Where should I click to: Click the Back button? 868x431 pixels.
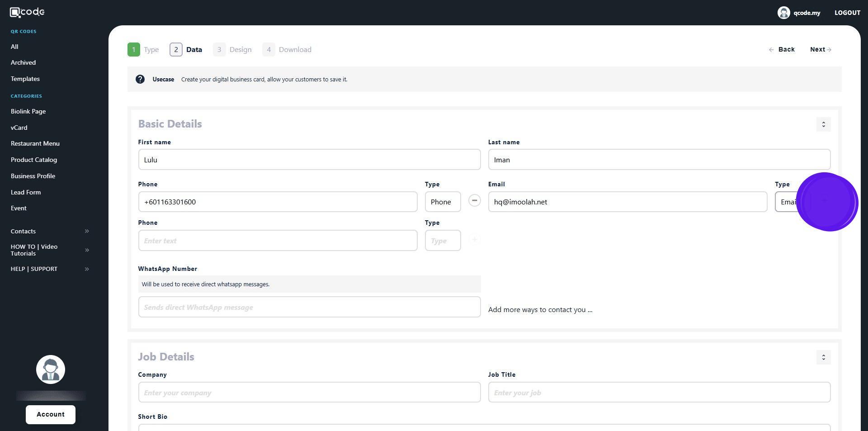(782, 50)
